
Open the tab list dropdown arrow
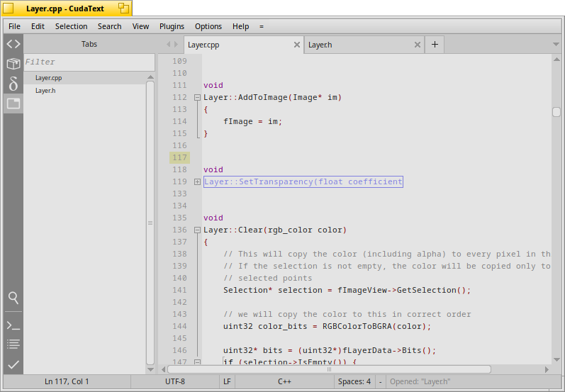pos(556,45)
